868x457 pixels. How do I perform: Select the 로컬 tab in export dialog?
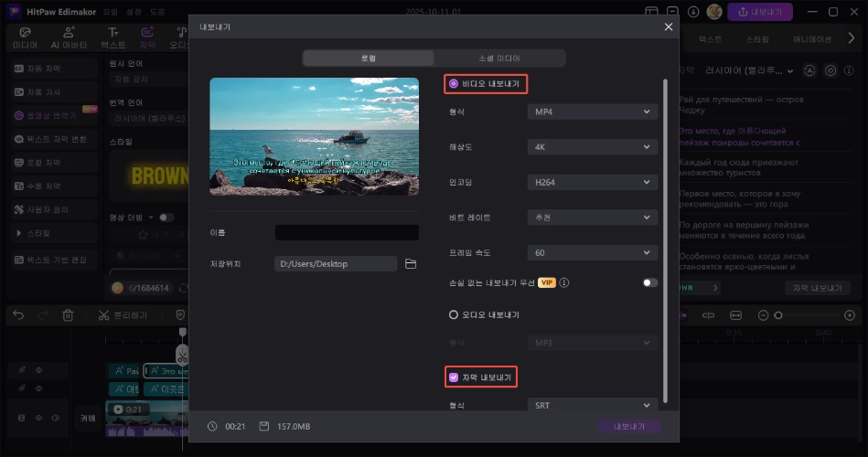click(x=369, y=58)
